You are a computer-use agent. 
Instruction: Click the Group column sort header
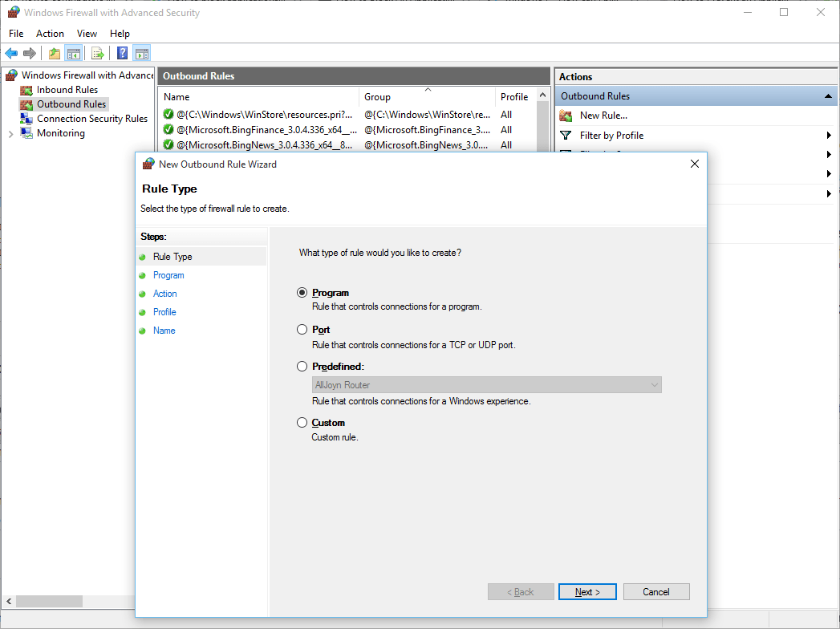pos(427,96)
